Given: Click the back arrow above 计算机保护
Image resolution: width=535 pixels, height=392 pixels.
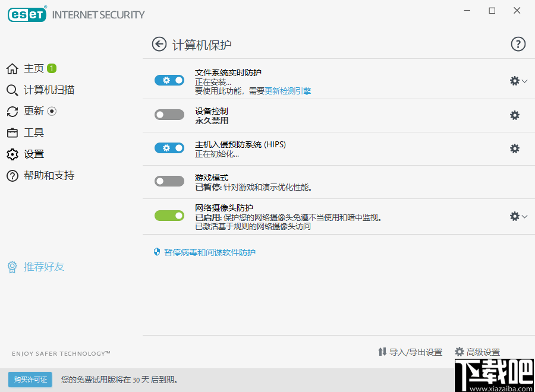Looking at the screenshot, I should click(x=159, y=44).
